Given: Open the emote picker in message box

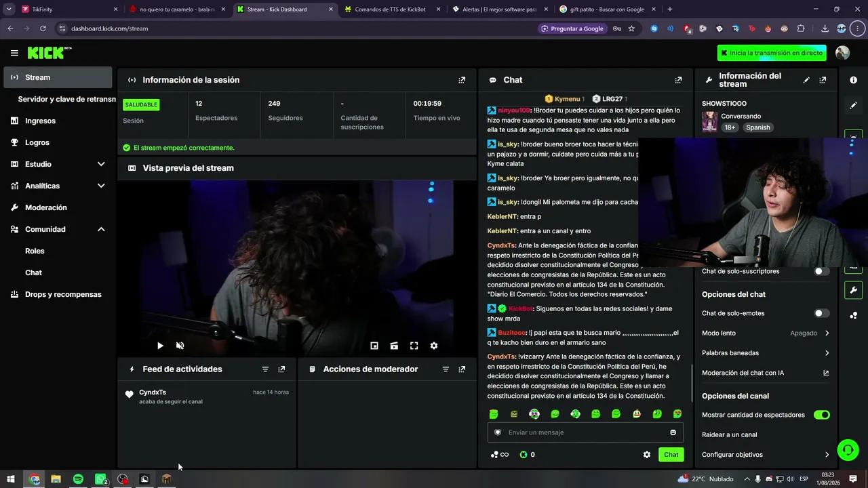Looking at the screenshot, I should pos(673,432).
